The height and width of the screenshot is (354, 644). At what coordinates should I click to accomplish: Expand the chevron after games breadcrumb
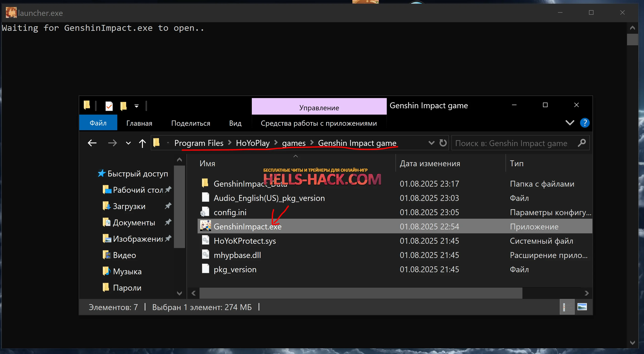[312, 142]
